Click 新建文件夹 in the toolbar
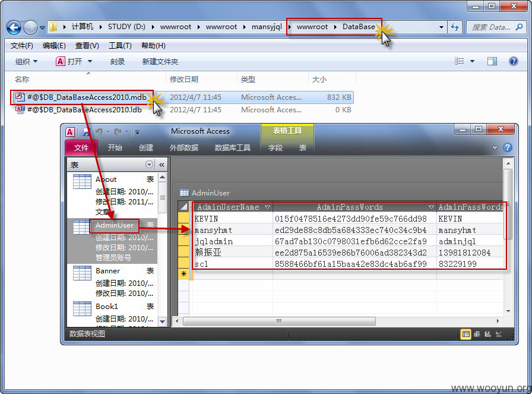The image size is (532, 394). (x=160, y=61)
